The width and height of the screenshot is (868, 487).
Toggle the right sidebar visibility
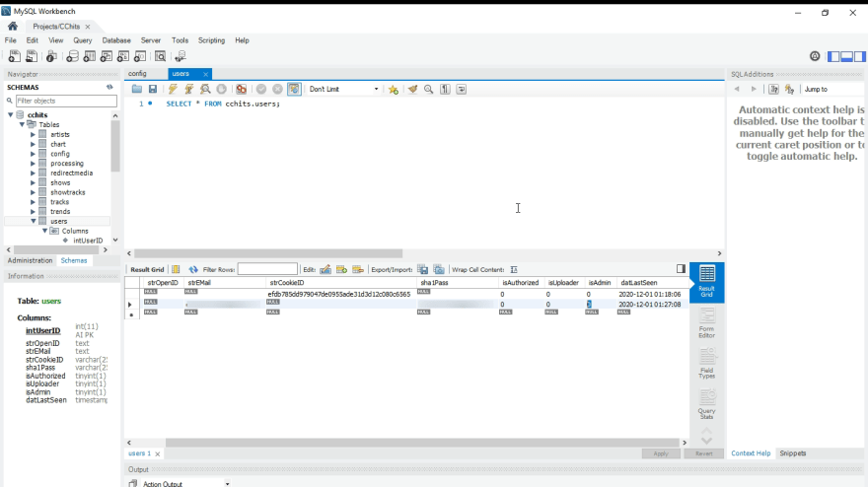[x=860, y=56]
